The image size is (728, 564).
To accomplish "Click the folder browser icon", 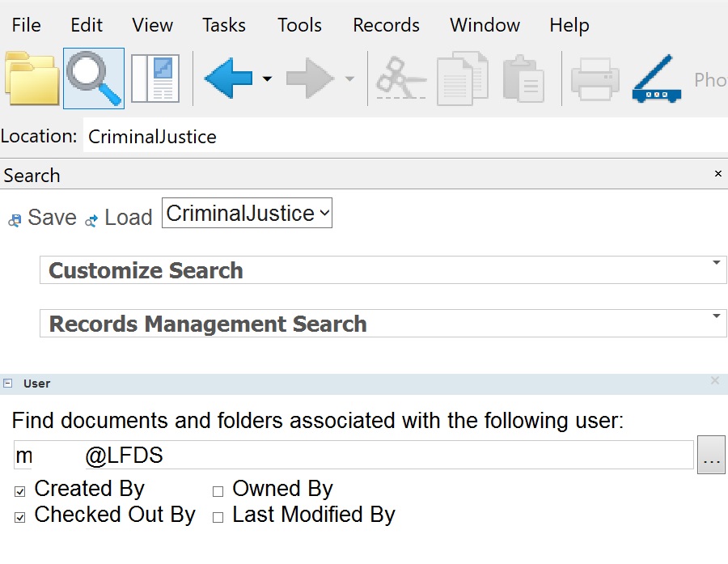I will [32, 78].
